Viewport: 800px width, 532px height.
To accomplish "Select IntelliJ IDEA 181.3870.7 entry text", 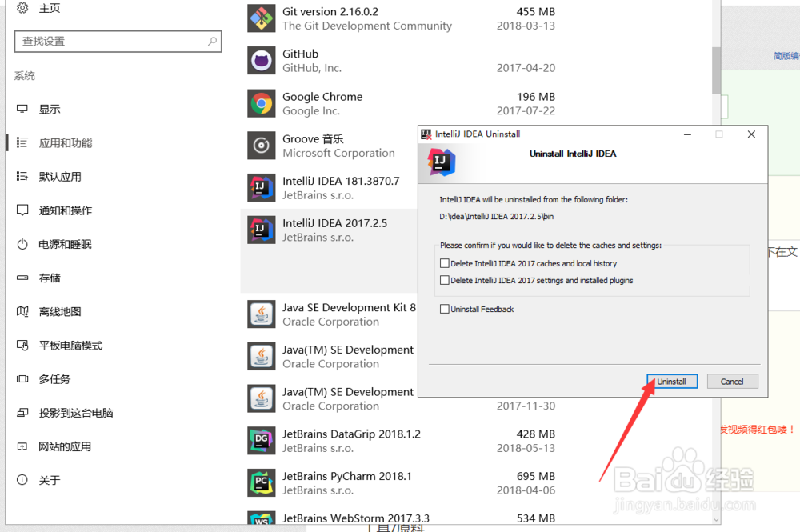I will 341,181.
